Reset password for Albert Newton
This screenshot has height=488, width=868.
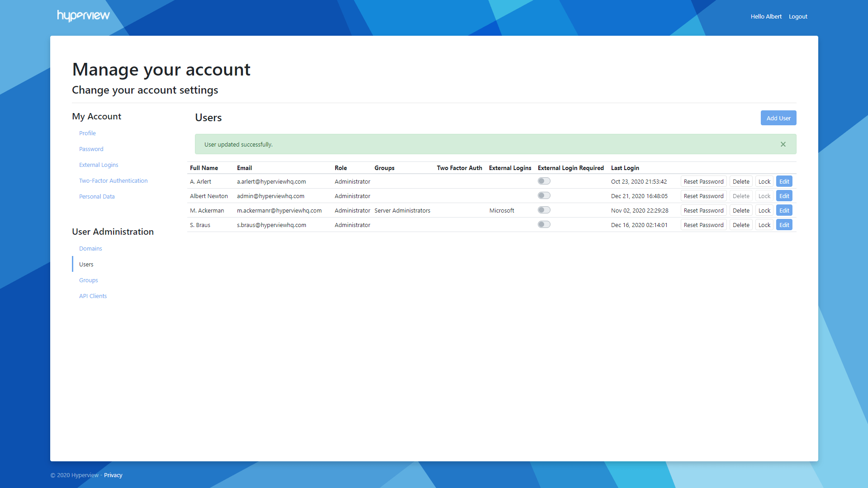click(703, 196)
